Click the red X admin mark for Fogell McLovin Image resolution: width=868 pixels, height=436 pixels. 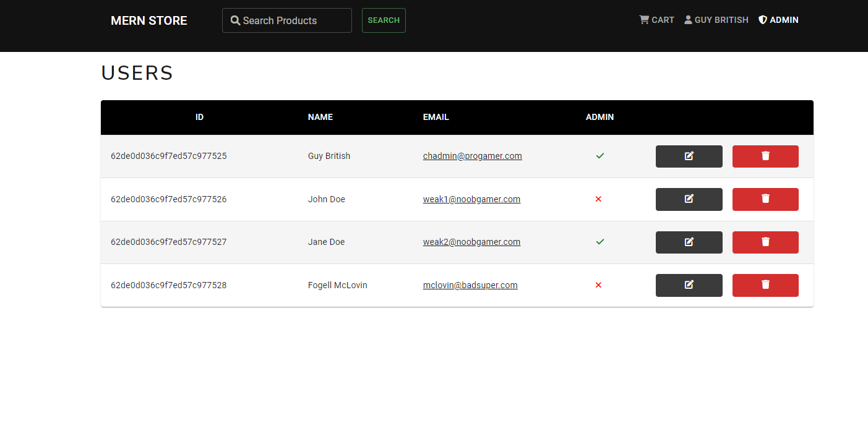point(598,285)
